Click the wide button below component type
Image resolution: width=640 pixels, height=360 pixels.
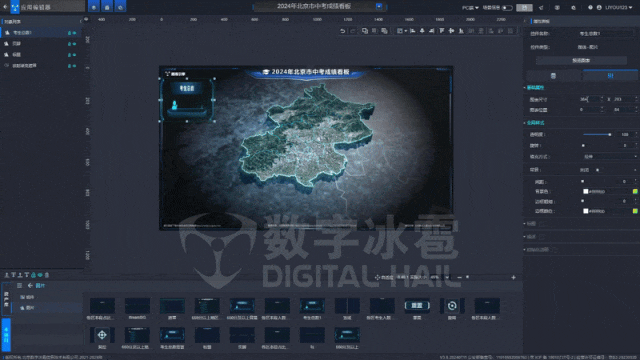tap(581, 60)
